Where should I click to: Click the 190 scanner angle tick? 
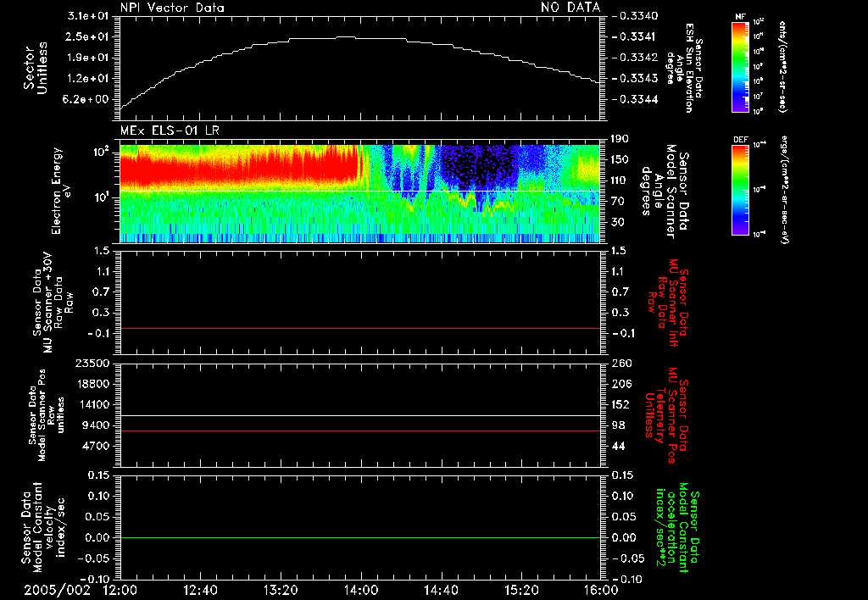click(x=620, y=139)
